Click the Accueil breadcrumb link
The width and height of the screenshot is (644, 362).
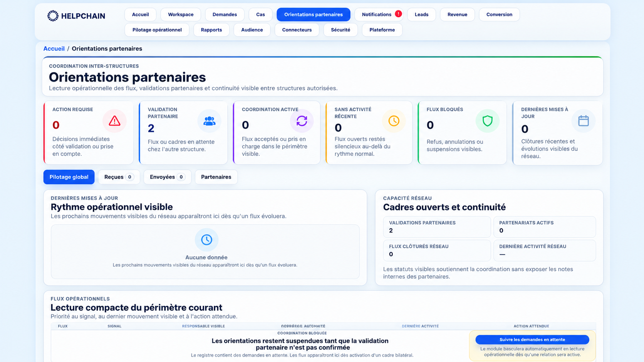pos(54,48)
